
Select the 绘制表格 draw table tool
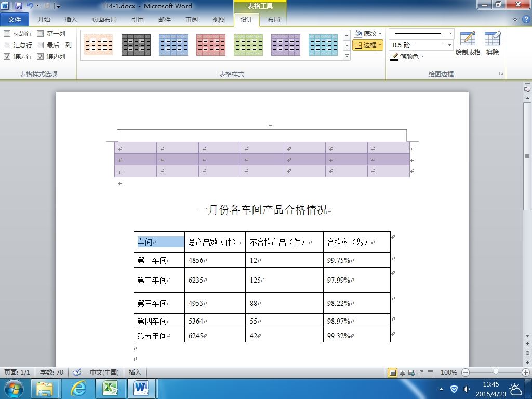[468, 43]
